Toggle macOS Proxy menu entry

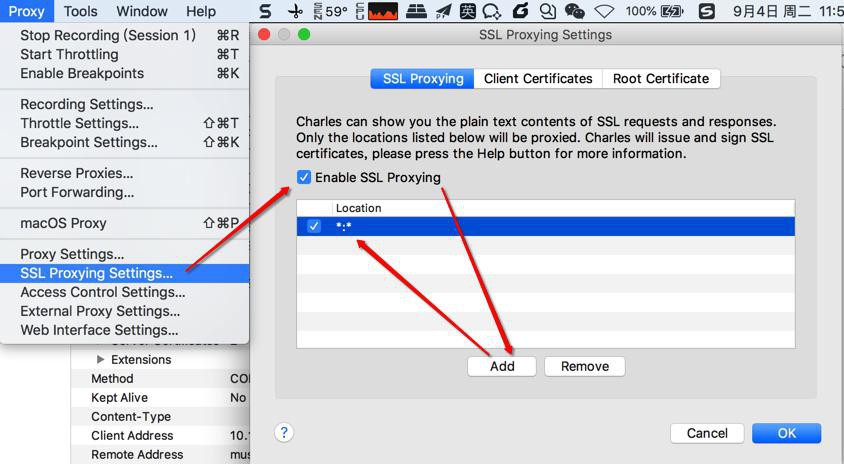[124, 223]
